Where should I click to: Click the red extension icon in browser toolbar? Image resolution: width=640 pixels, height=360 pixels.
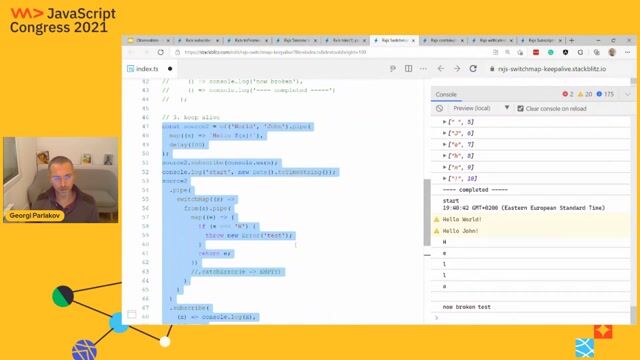point(536,52)
